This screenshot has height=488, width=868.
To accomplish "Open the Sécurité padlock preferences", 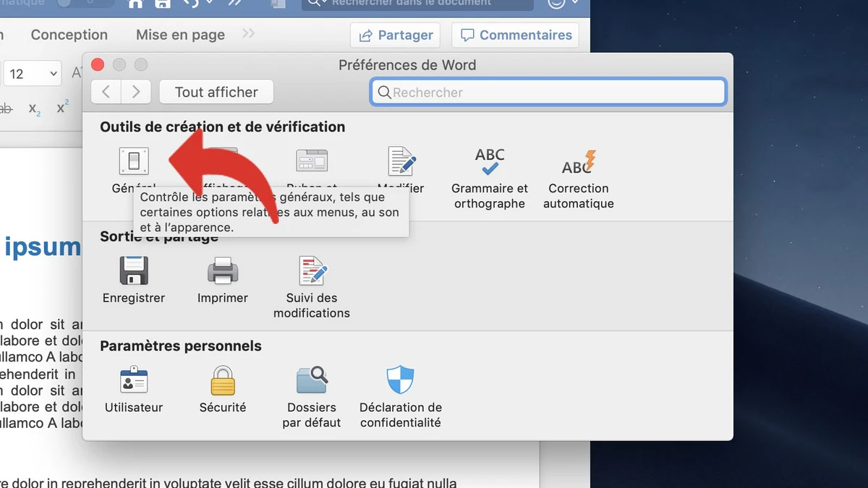I will coord(223,381).
